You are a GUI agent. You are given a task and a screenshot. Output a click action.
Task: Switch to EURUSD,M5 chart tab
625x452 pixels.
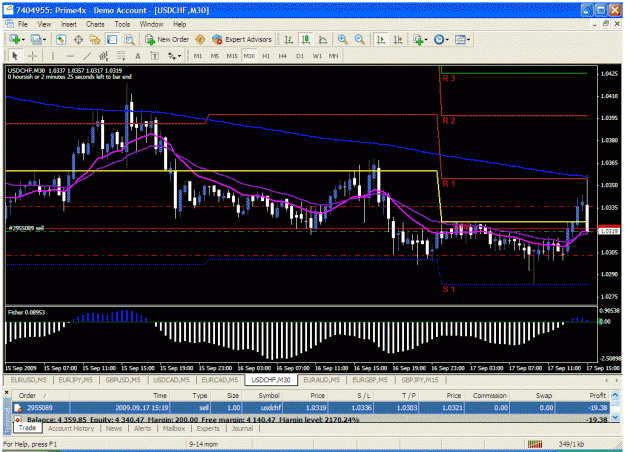(x=28, y=380)
